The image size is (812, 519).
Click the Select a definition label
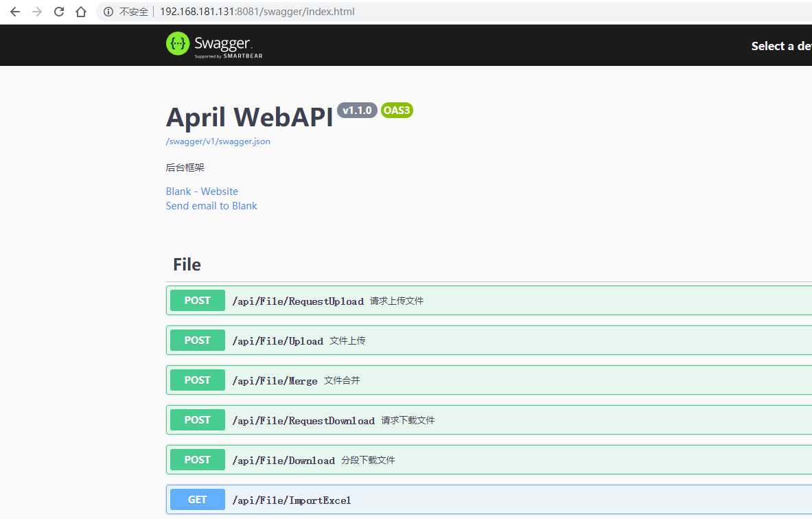[x=781, y=46]
